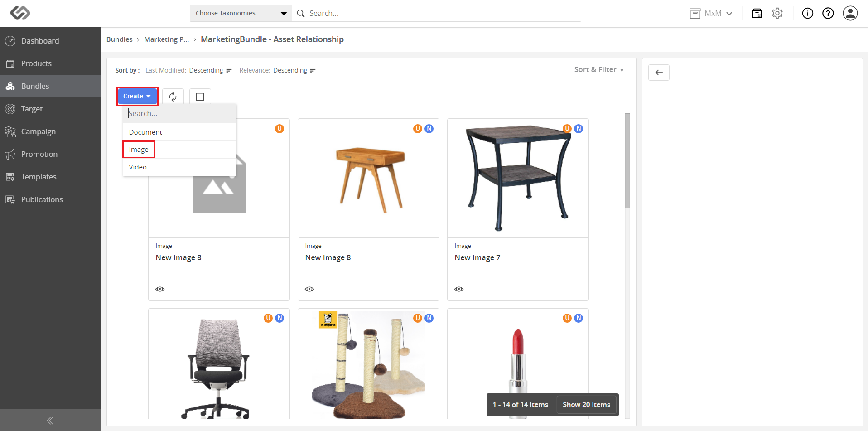Open the black side table thumbnail
Screen dimensions: 868x431
coord(518,178)
